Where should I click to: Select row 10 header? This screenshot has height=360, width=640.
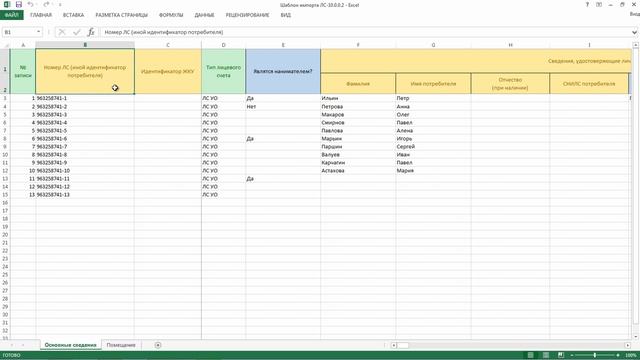pyautogui.click(x=5, y=155)
